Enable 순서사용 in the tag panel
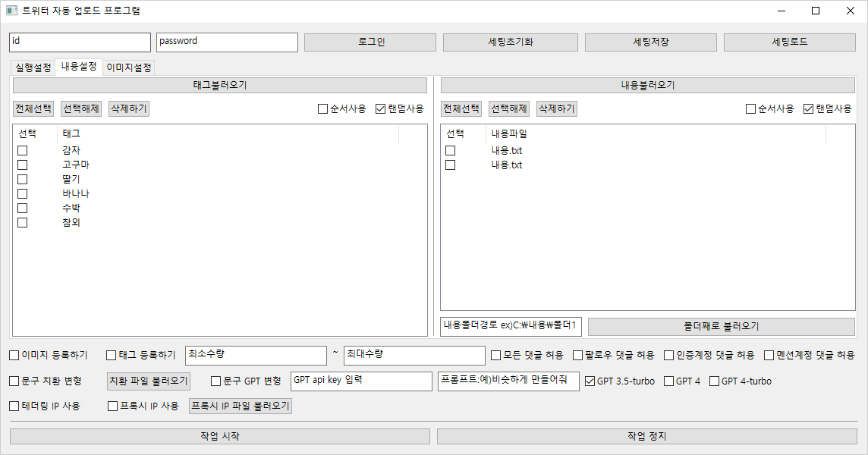This screenshot has width=868, height=455. point(322,109)
